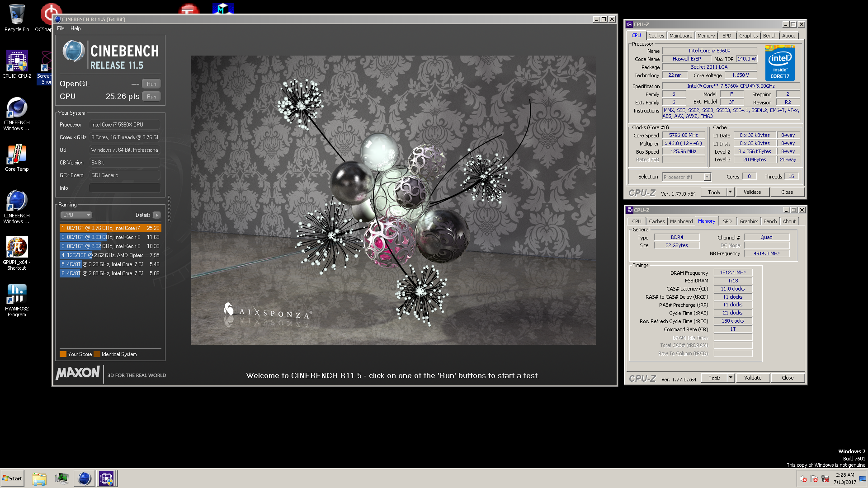Click Close button in lower CPU-Z window
This screenshot has width=868, height=488.
788,378
